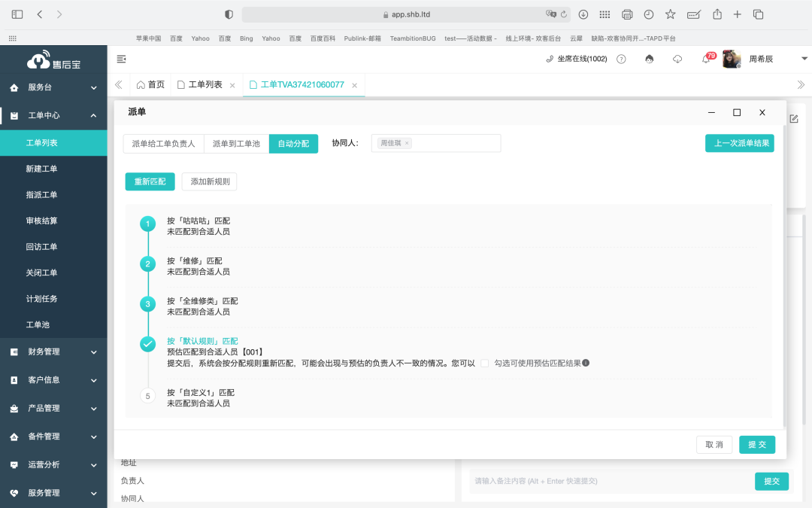This screenshot has width=812, height=508.
Task: Show the tab overview icon
Action: (758, 14)
